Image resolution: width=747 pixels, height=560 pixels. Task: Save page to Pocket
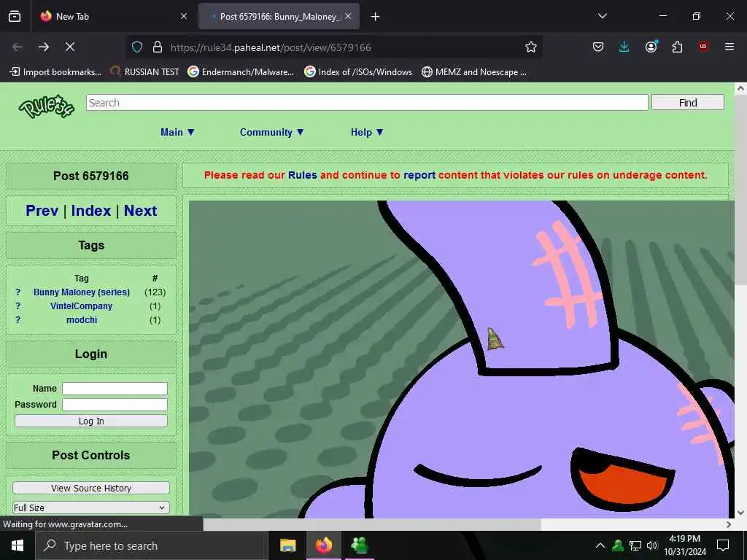pos(598,47)
